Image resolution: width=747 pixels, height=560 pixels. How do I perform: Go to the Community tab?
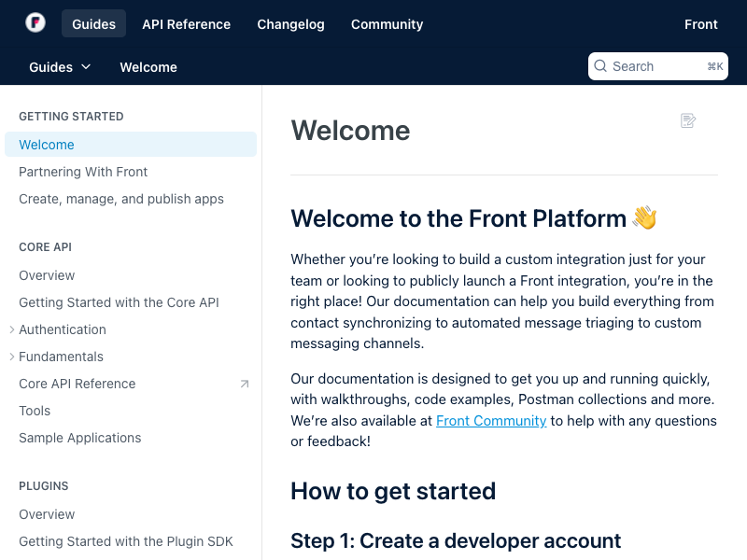click(387, 24)
